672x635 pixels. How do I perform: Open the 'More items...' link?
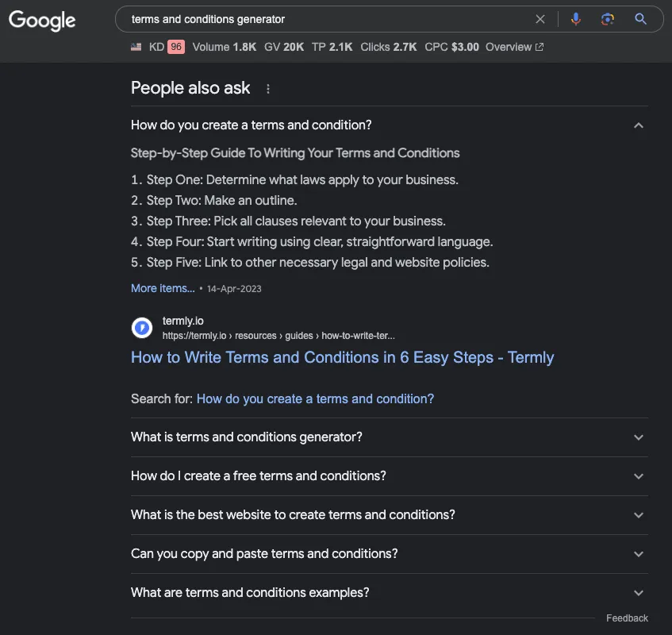pyautogui.click(x=162, y=288)
